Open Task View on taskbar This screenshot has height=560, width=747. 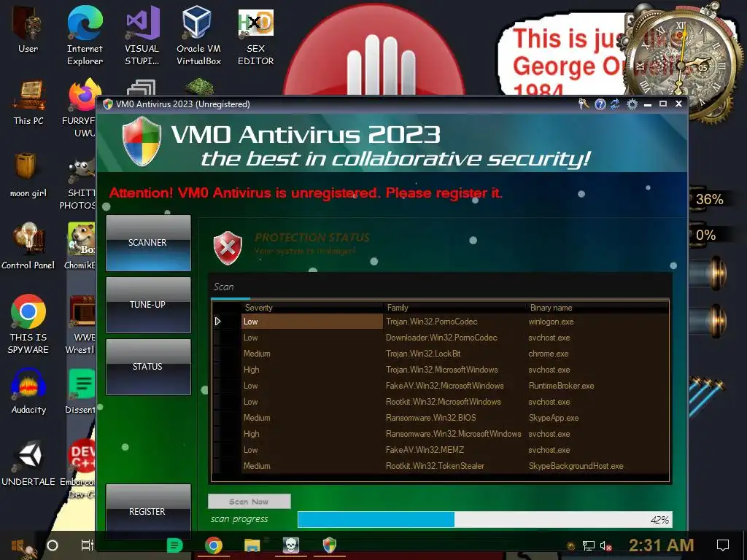[x=88, y=545]
